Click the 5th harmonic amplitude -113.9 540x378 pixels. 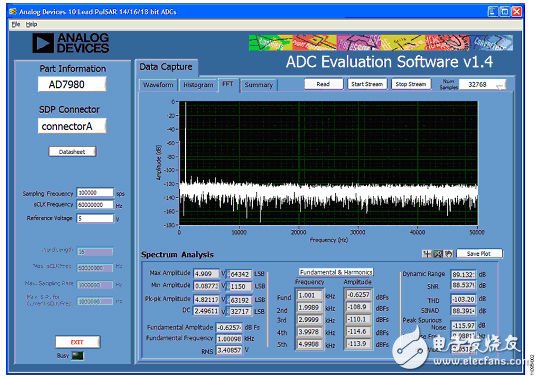[x=359, y=344]
